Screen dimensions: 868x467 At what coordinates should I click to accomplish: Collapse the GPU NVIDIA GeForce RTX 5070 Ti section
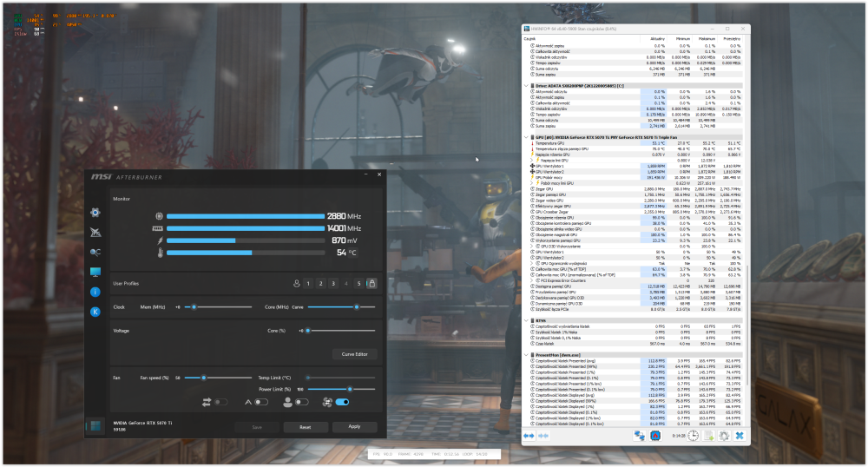(526, 136)
